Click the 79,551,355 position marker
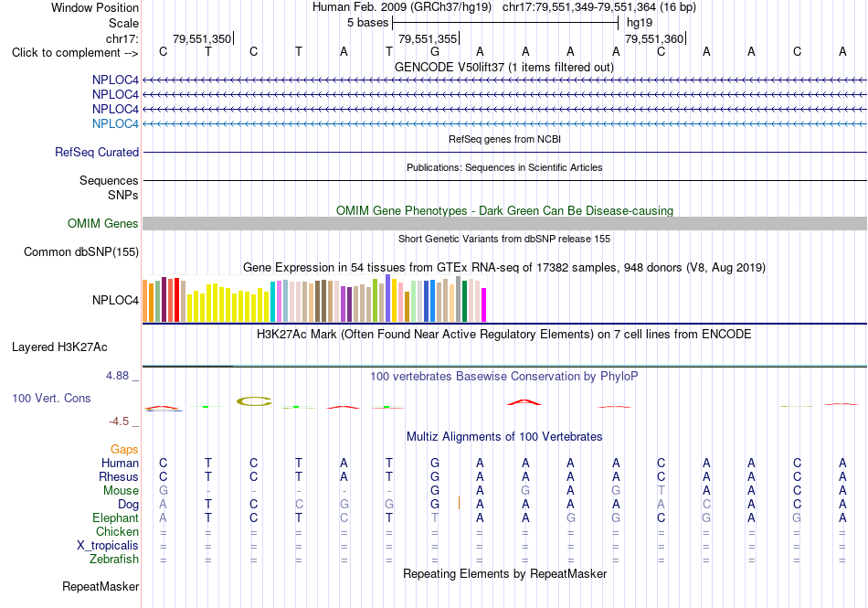This screenshot has width=868, height=608. [x=428, y=38]
